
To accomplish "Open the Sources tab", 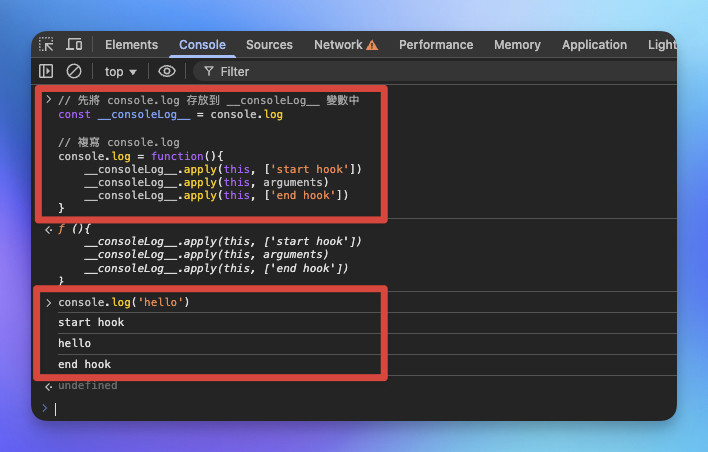I will coord(269,45).
